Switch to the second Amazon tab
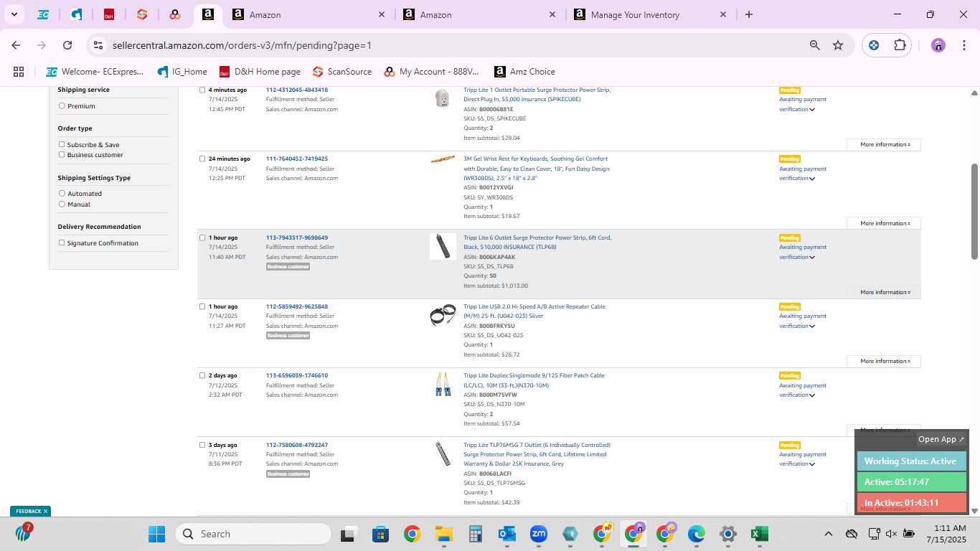 [310, 14]
